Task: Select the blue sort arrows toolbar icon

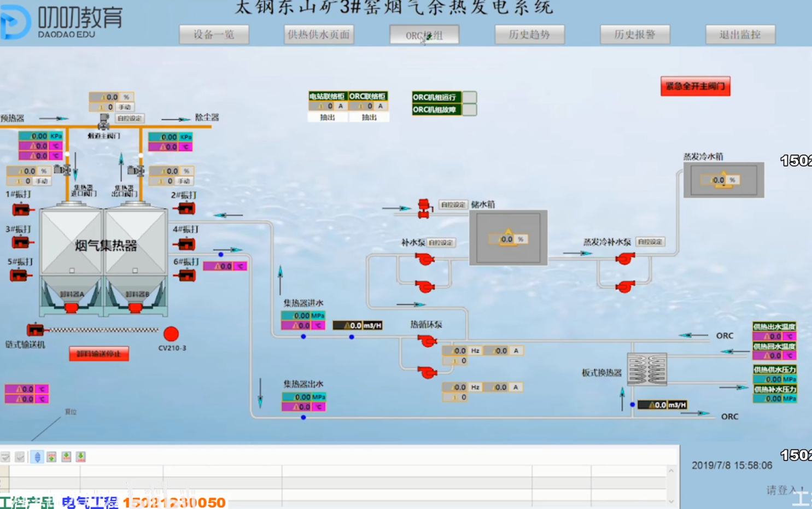Action: coord(37,457)
